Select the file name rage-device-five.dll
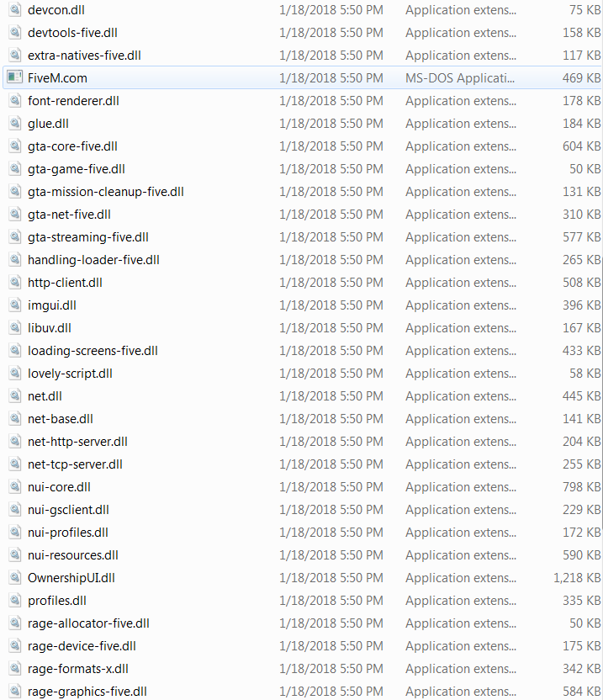Viewport: 603px width, 700px height. point(82,646)
